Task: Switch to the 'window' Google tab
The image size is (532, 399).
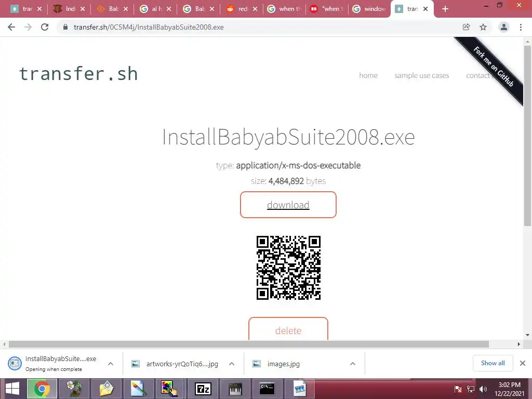Action: click(x=369, y=9)
